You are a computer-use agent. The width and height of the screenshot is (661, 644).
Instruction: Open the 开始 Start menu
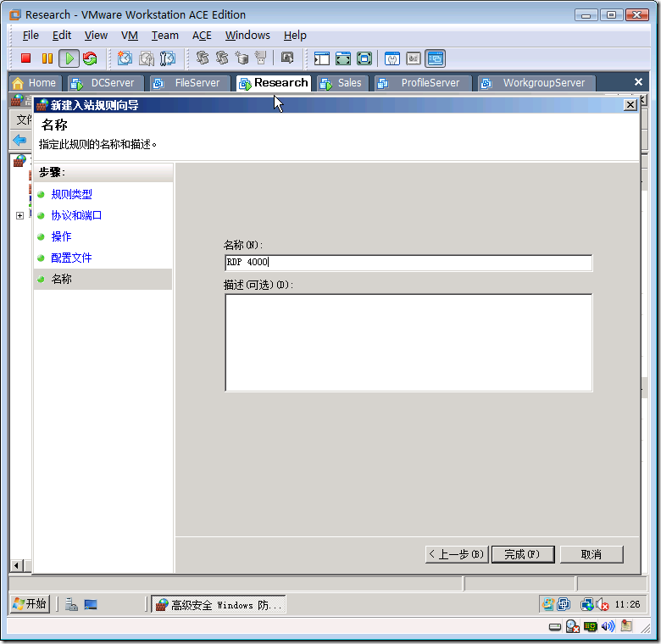[30, 604]
